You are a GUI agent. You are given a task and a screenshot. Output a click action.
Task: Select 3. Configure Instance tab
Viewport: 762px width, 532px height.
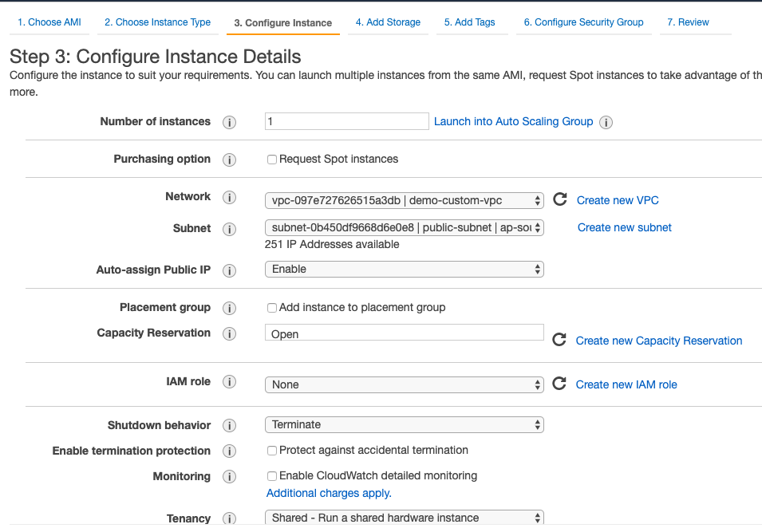(282, 23)
